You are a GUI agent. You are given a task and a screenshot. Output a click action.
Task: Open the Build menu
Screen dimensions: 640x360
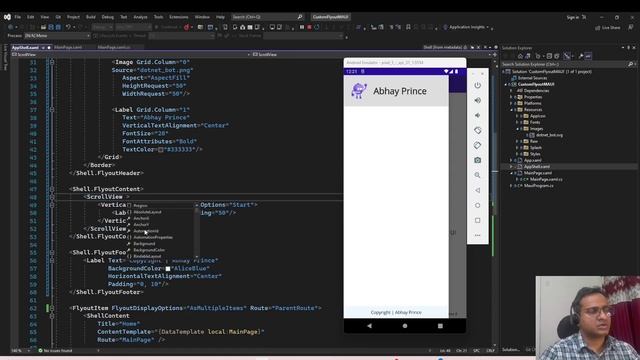(x=91, y=17)
